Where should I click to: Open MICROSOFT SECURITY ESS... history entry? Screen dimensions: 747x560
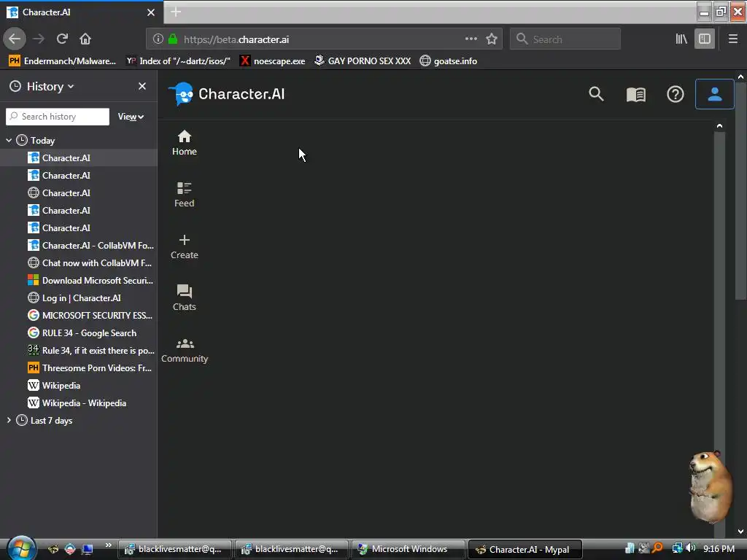pyautogui.click(x=90, y=315)
